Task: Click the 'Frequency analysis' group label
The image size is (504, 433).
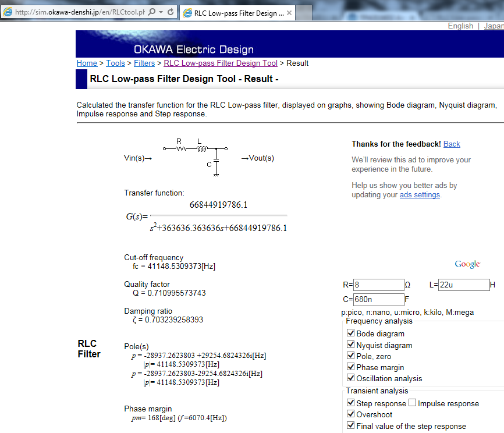Action: pos(379,321)
